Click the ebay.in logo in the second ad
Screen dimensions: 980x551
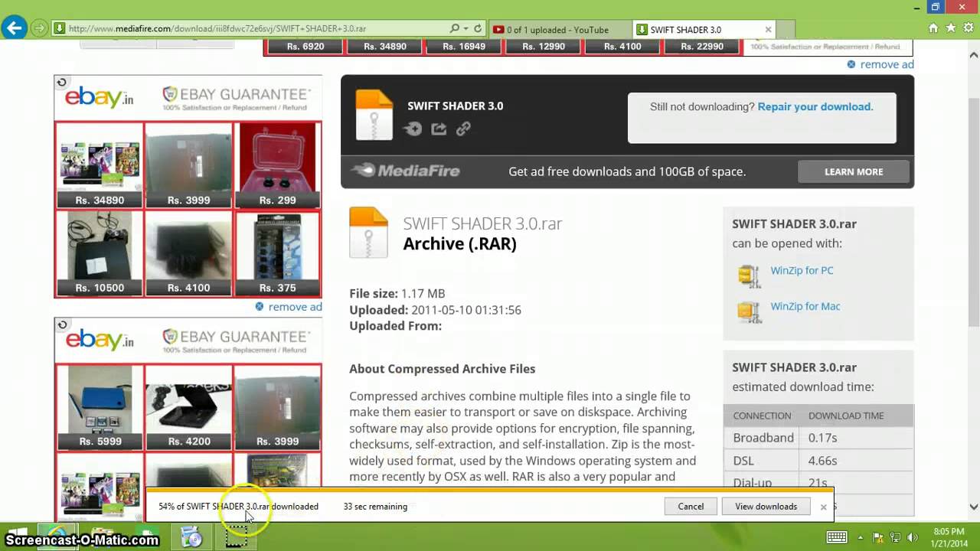click(x=100, y=339)
